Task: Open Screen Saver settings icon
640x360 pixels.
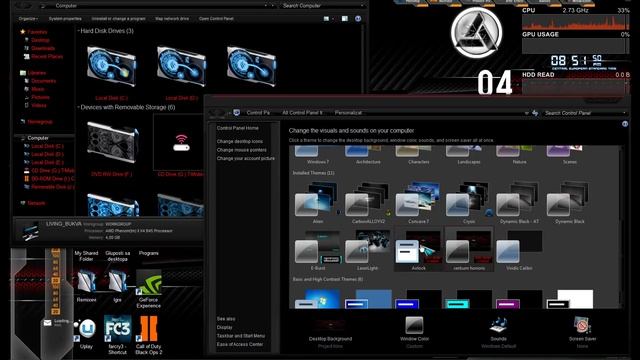Action: (x=582, y=325)
